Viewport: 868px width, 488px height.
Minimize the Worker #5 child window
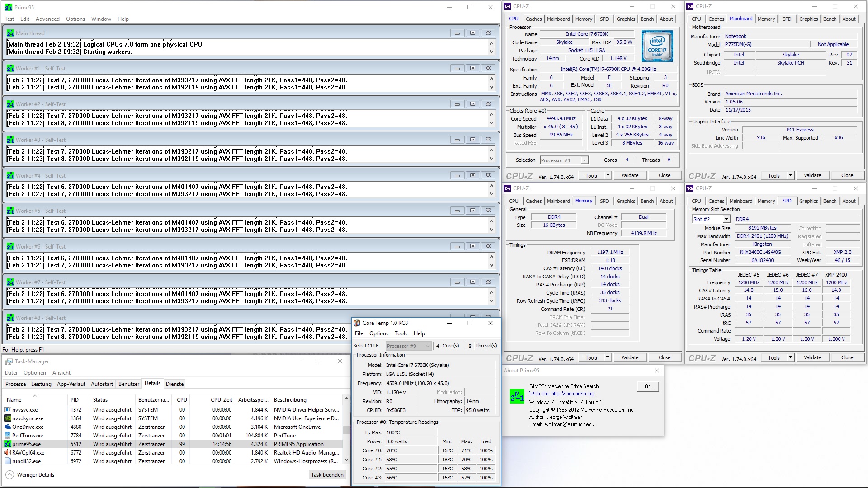tap(457, 211)
